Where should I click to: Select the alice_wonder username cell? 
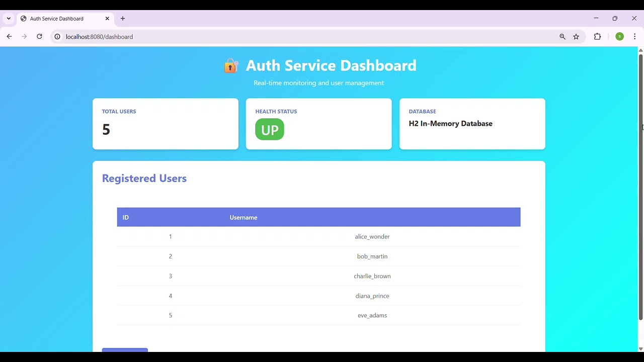coord(372,237)
